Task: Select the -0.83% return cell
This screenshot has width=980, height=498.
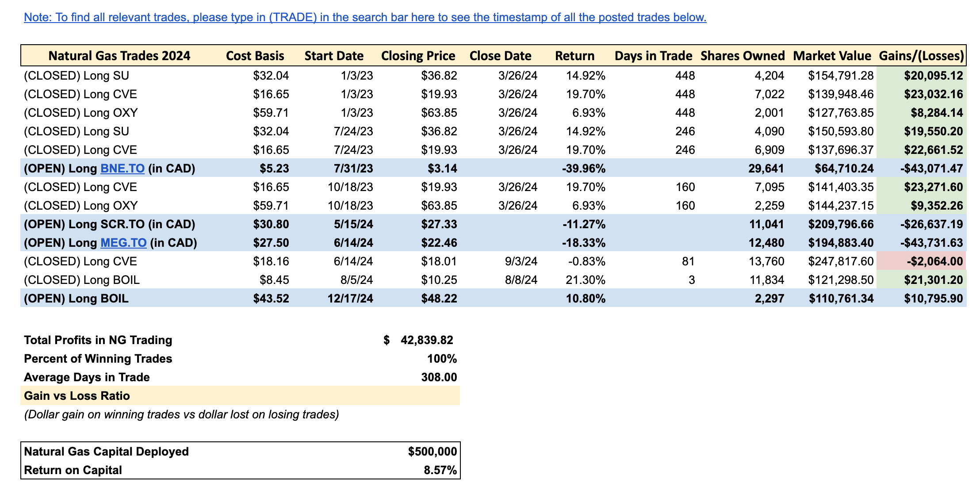Action: [587, 261]
